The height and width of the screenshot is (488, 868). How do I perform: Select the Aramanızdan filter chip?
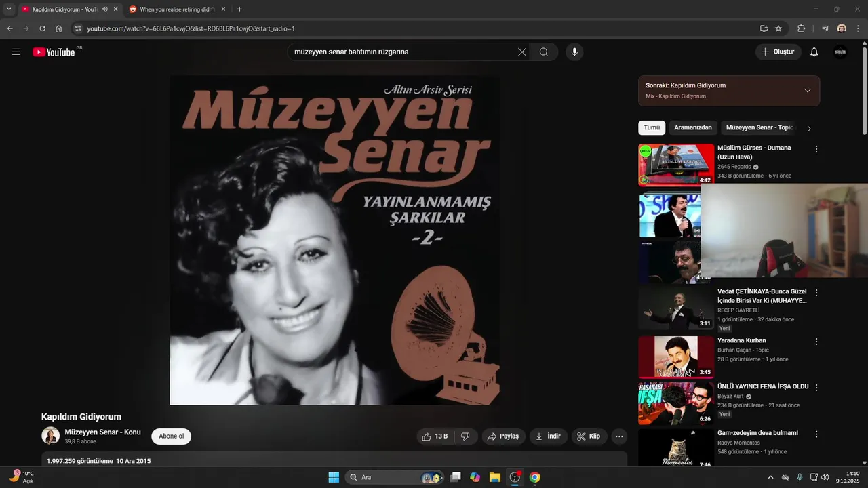point(693,128)
